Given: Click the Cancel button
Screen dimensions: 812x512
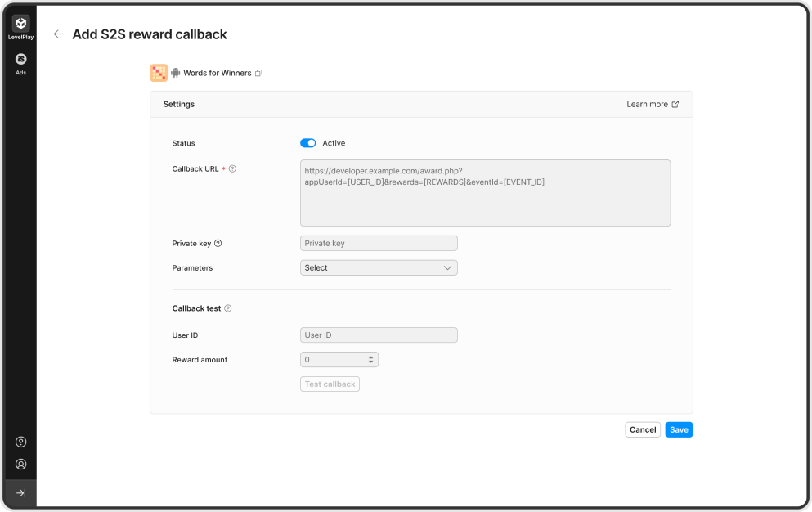Looking at the screenshot, I should (x=643, y=429).
